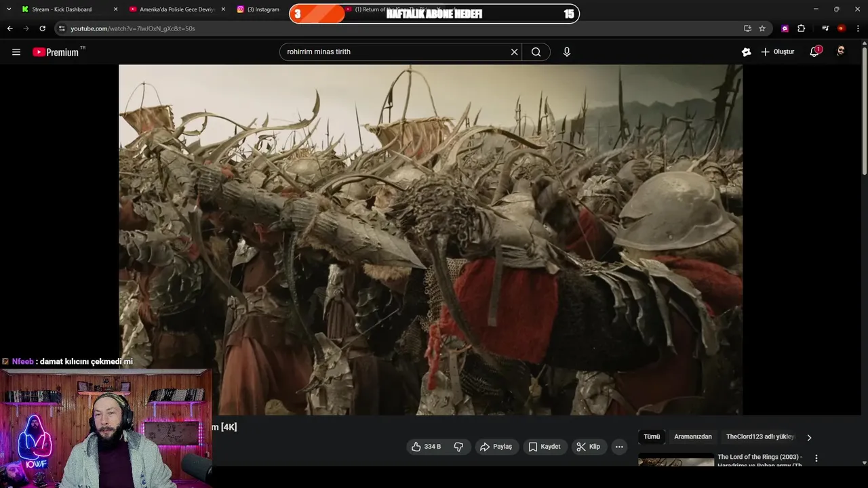Click the browser address bar URL
This screenshot has width=868, height=488.
[x=133, y=28]
